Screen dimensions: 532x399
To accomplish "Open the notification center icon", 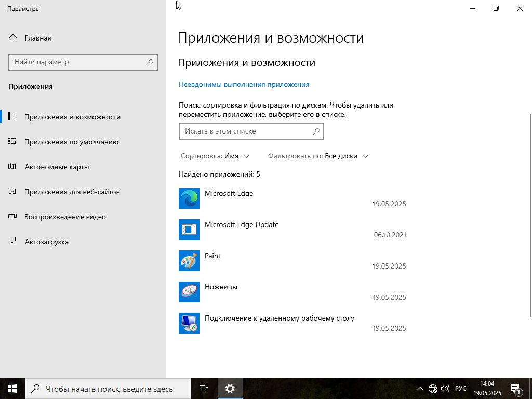I will pos(516,389).
